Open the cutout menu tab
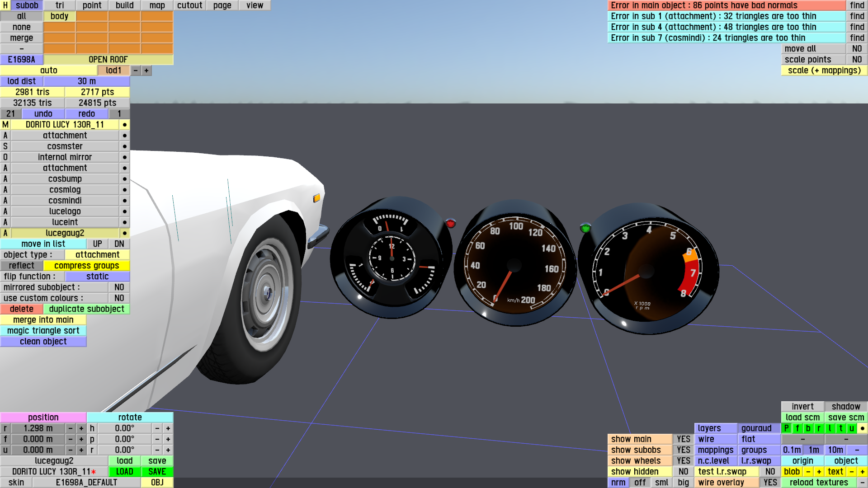This screenshot has height=488, width=868. (x=189, y=5)
